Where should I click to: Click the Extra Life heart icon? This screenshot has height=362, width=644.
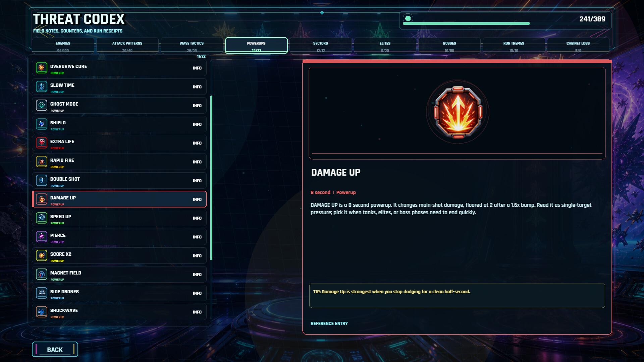pyautogui.click(x=41, y=143)
